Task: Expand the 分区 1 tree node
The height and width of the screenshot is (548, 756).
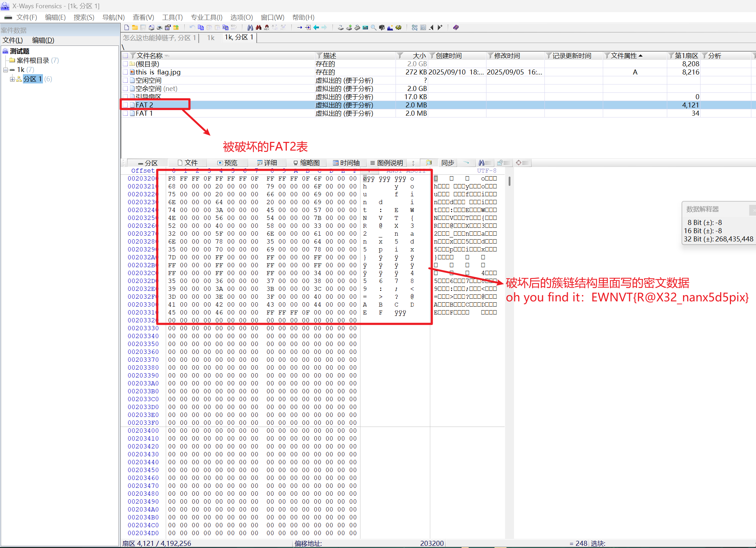Action: (12, 79)
